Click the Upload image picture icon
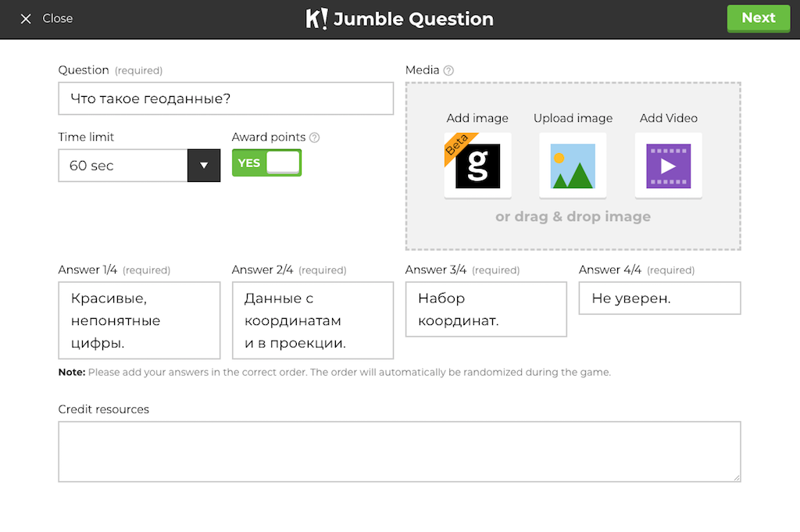 573,166
